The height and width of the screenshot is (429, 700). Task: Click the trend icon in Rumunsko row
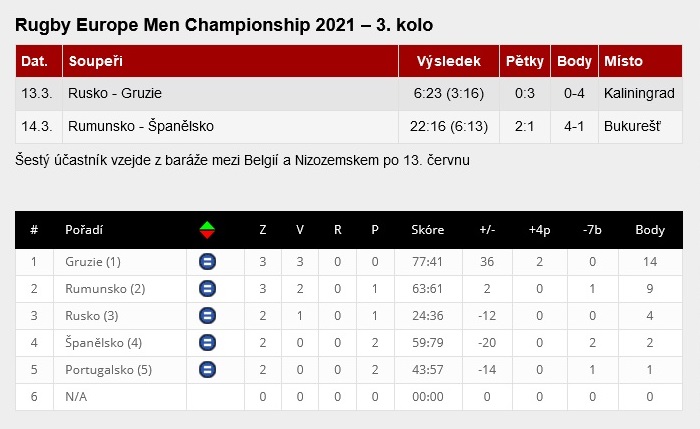(207, 289)
